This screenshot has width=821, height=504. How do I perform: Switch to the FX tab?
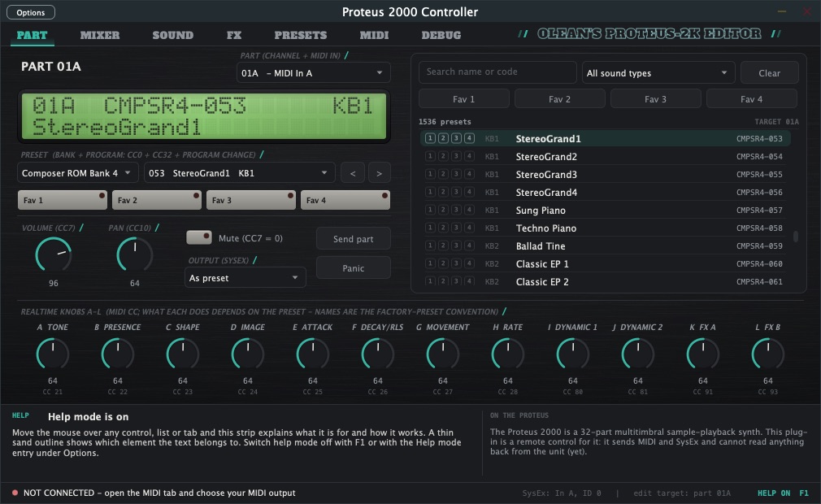[x=234, y=35]
